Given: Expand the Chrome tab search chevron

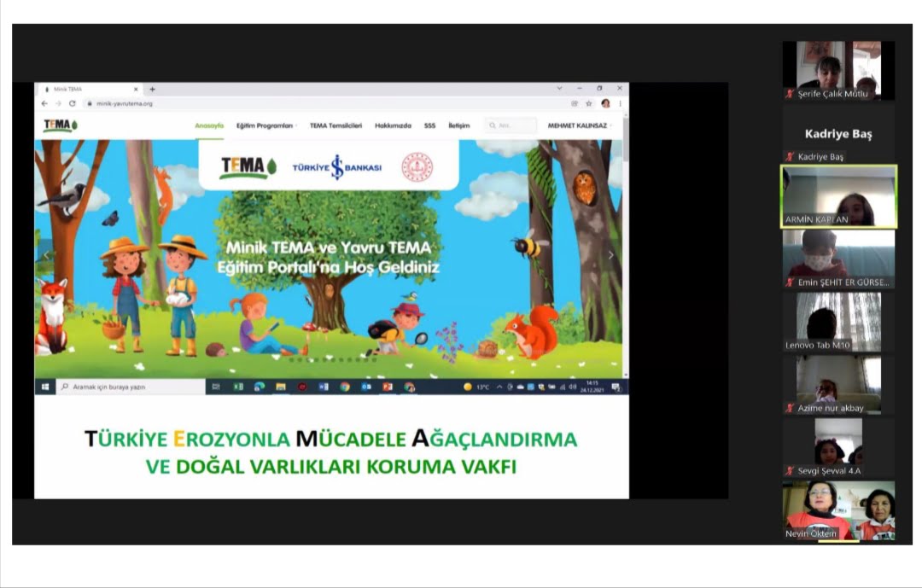Looking at the screenshot, I should pyautogui.click(x=559, y=89).
